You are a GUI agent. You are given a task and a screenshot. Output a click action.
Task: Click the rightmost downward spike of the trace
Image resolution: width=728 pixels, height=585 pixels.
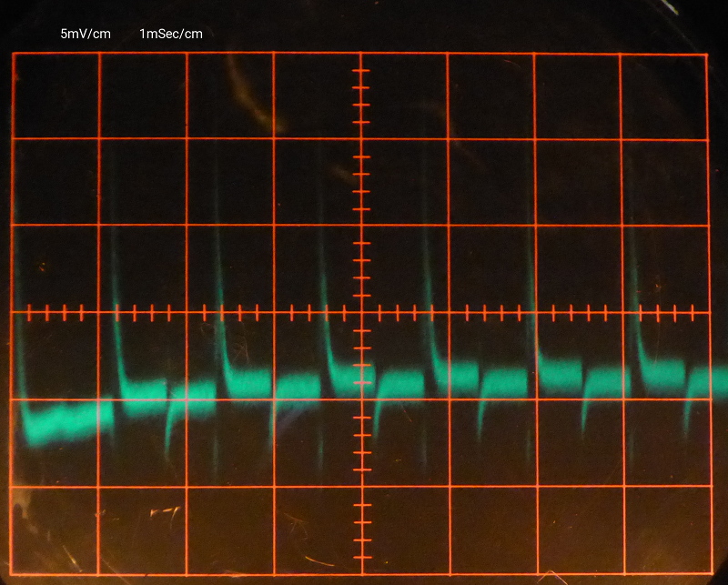pos(686,419)
